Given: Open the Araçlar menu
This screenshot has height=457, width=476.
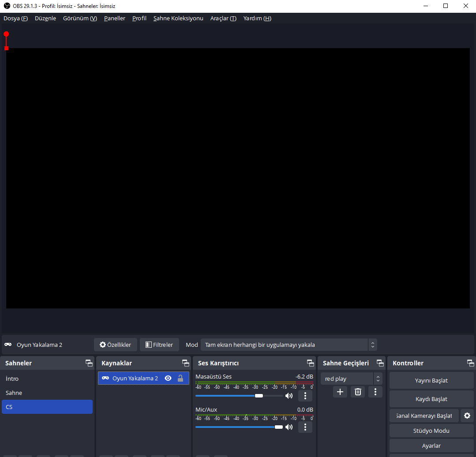Looking at the screenshot, I should (x=223, y=18).
